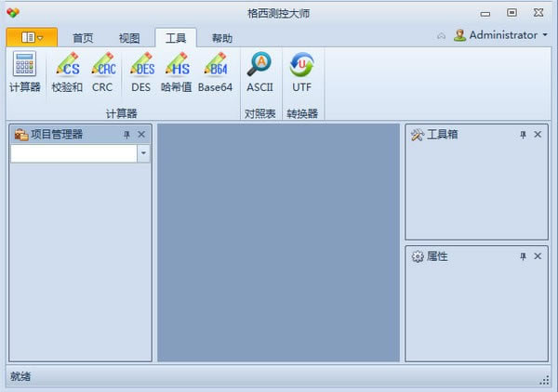This screenshot has height=392, width=558.
Task: Open the 帮助 tab
Action: [222, 38]
